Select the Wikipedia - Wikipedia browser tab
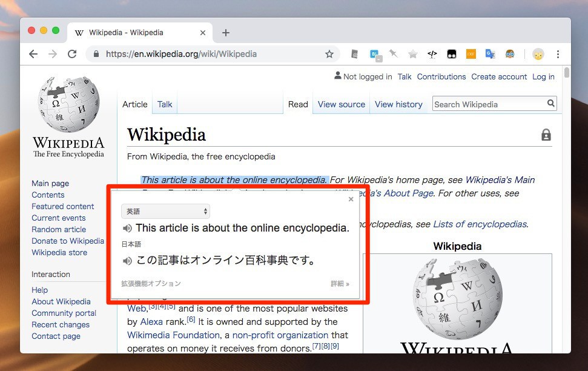Viewport: 588px width, 371px height. tap(140, 33)
